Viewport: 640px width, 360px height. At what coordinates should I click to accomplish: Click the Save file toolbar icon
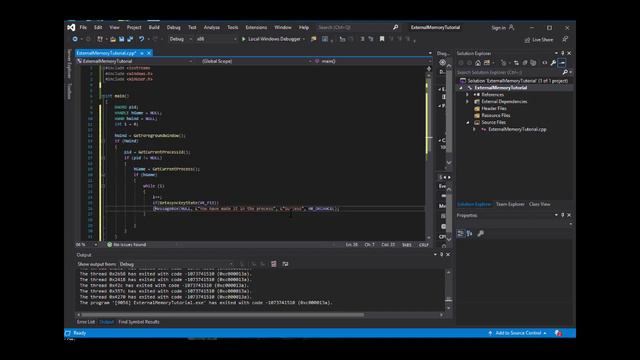121,39
